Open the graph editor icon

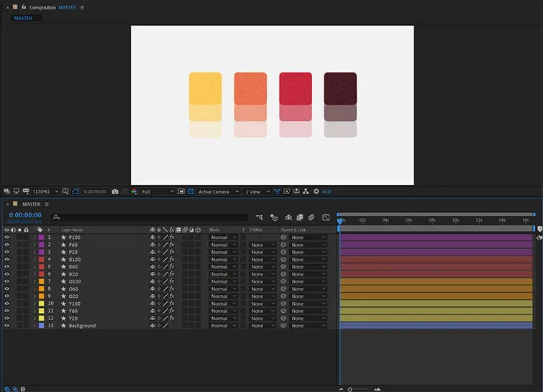point(326,217)
